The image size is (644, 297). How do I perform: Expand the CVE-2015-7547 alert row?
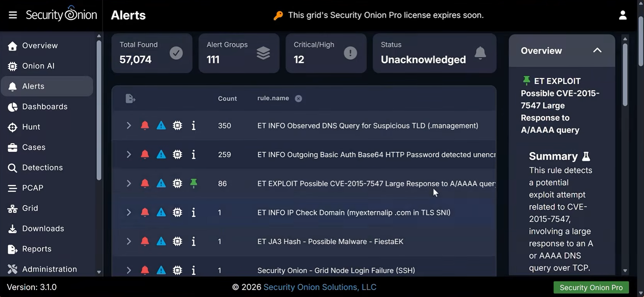[x=128, y=184]
